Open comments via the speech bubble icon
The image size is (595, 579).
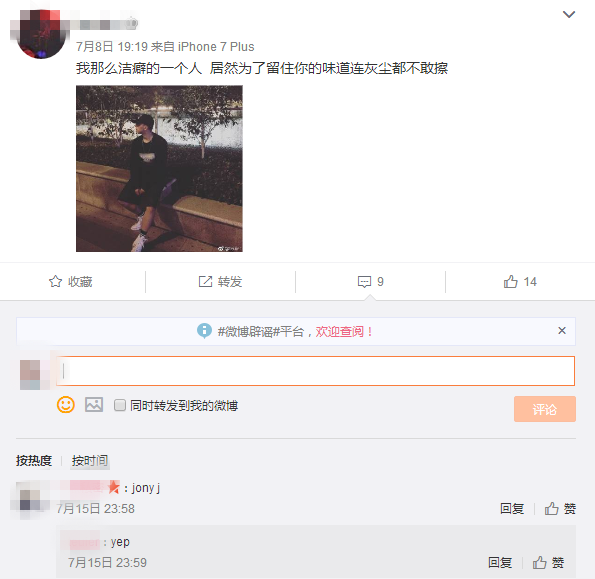tap(364, 282)
